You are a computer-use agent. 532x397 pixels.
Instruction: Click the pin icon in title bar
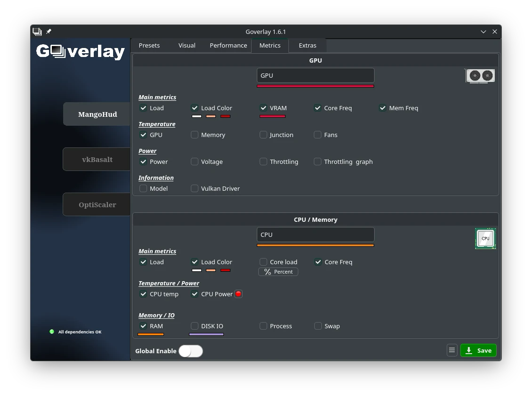pos(49,32)
